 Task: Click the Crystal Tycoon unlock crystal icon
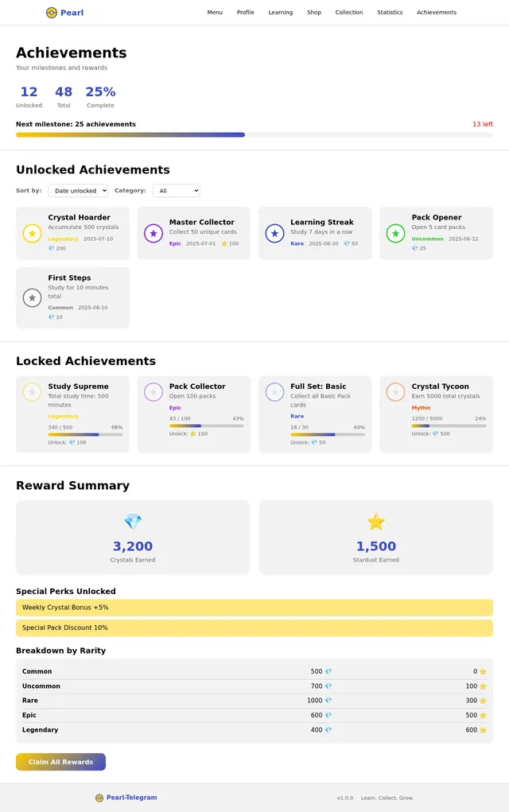pos(436,434)
